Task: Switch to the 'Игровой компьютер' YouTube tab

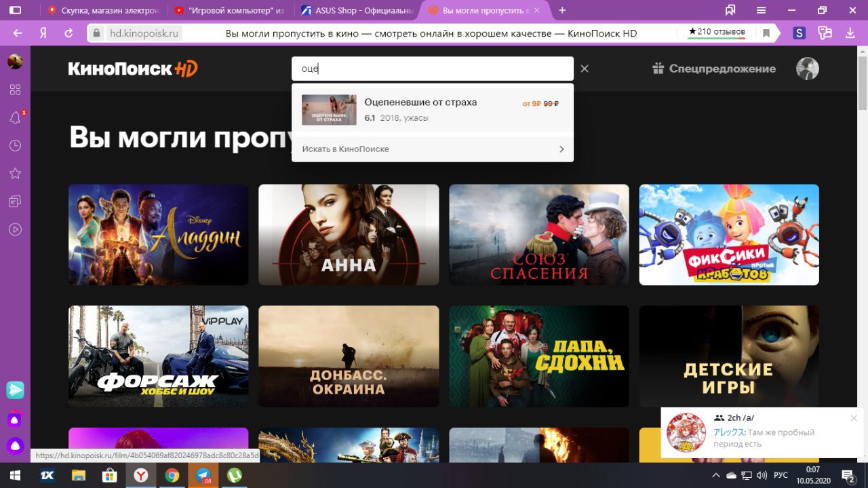Action: [231, 10]
